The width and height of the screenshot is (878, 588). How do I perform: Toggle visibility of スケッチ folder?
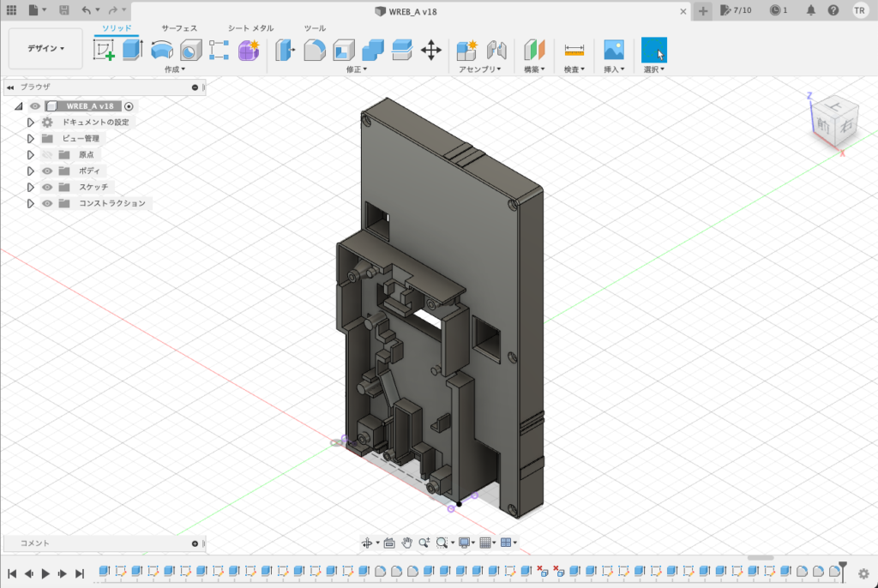click(x=48, y=187)
